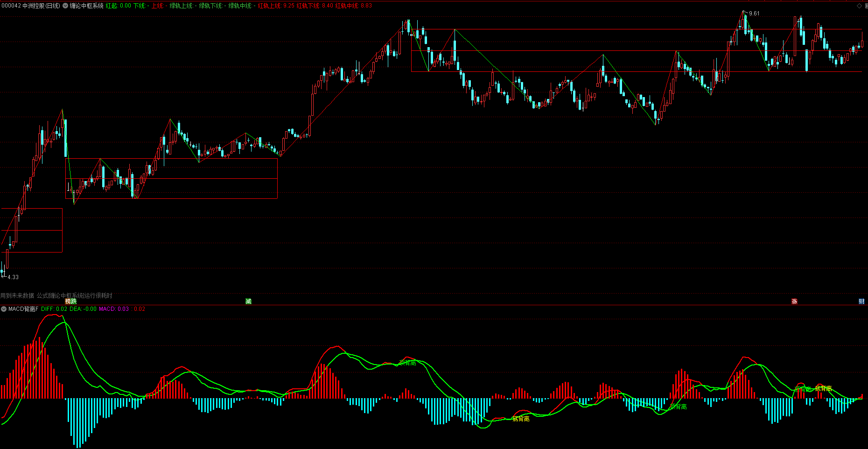
Task: Click the blue 财 financial marker
Action: pyautogui.click(x=861, y=302)
